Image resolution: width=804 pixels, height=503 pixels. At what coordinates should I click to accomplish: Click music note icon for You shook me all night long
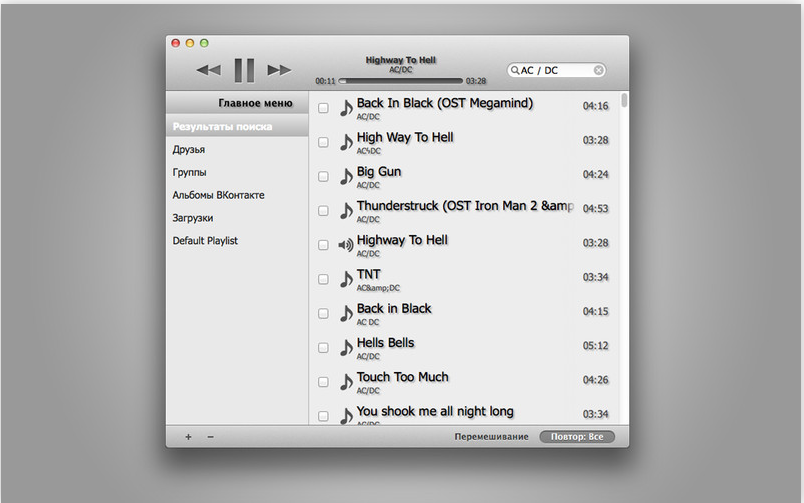tap(347, 415)
